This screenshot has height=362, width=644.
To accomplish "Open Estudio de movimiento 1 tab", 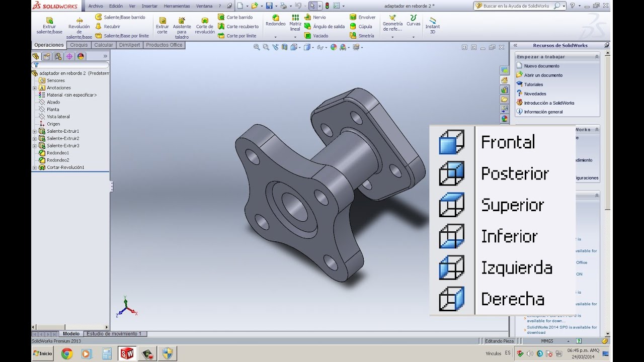I will tap(114, 333).
